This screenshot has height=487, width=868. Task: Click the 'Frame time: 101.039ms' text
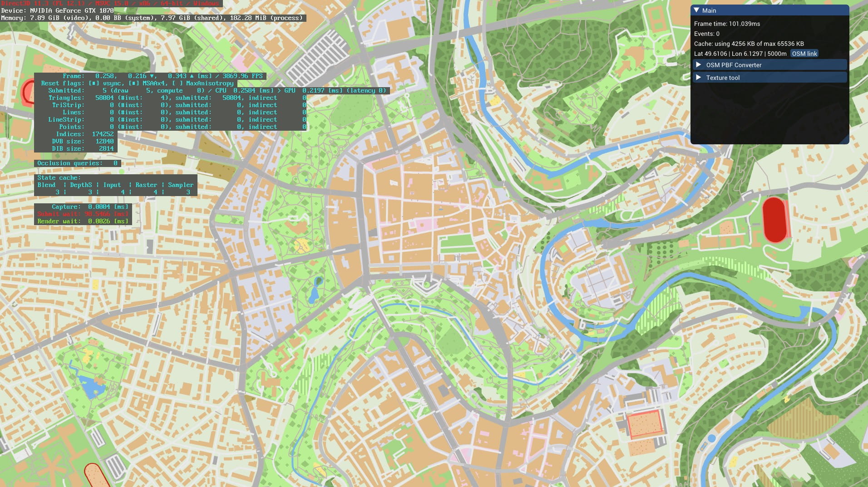(727, 24)
